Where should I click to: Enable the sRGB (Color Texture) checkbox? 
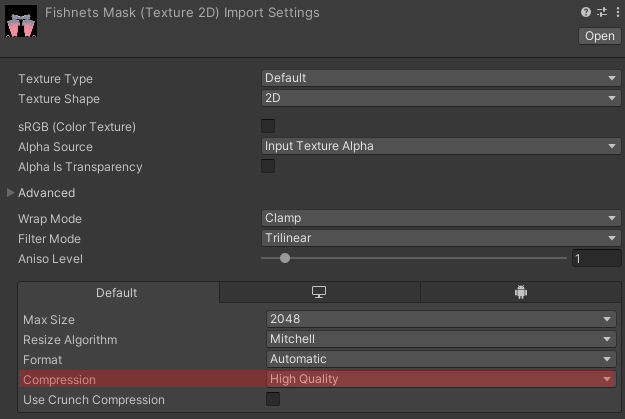(x=268, y=126)
